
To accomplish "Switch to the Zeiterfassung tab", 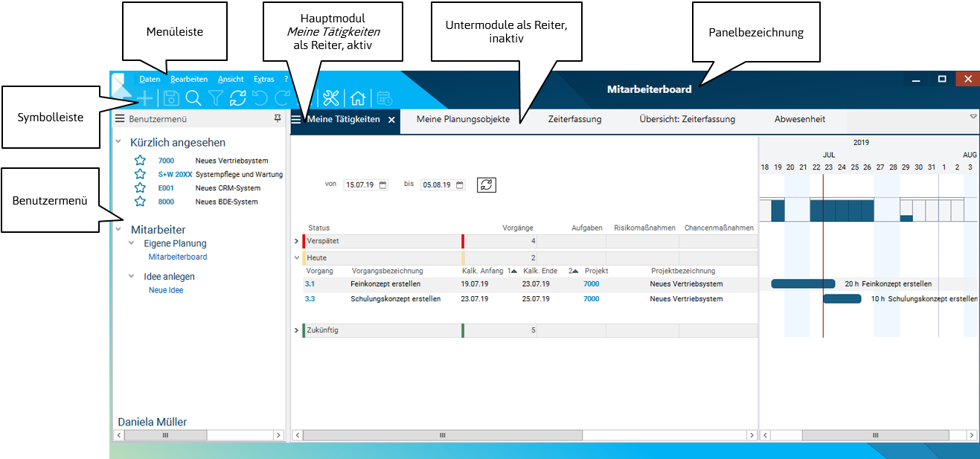I will [x=574, y=119].
